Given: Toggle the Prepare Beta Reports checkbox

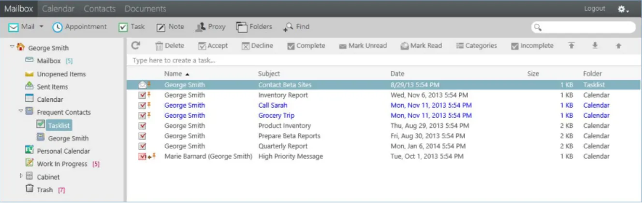Looking at the screenshot, I should click(x=142, y=136).
